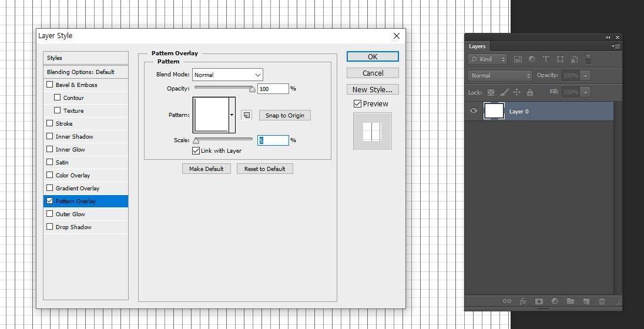Click the Reset to Default button
Image resolution: width=644 pixels, height=329 pixels.
click(x=264, y=169)
